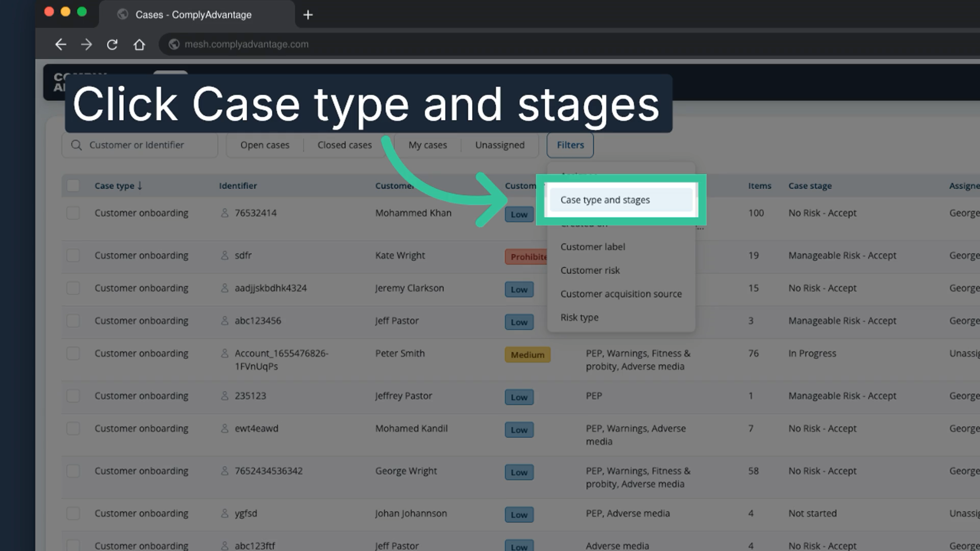Click the Identifier column header
This screenshot has height=551, width=980.
[x=238, y=186]
